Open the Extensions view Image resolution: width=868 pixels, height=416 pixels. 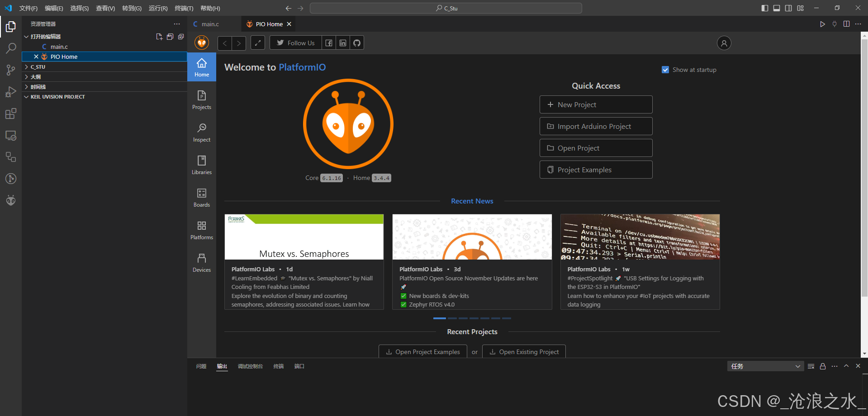[11, 113]
